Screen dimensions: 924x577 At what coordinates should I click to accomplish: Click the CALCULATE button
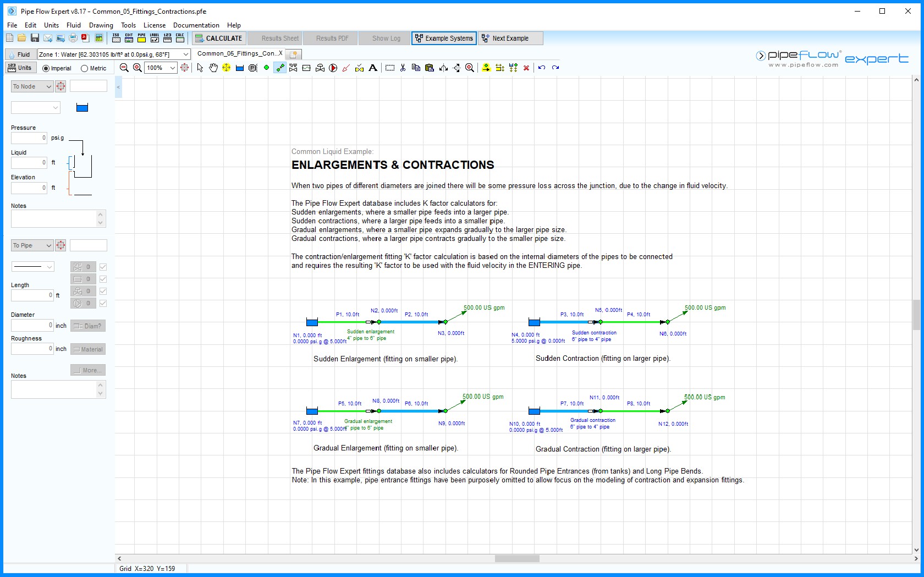[x=218, y=38]
